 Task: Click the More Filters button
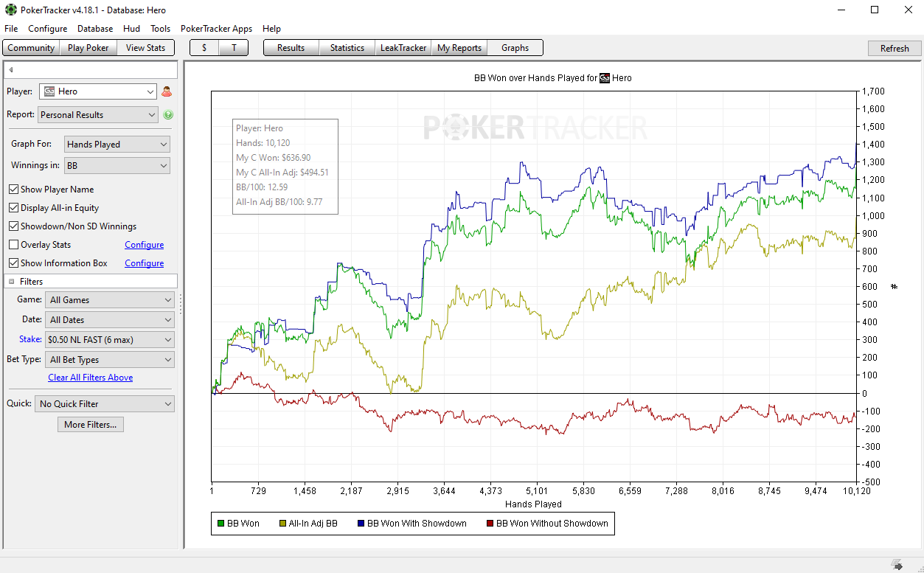click(x=91, y=425)
